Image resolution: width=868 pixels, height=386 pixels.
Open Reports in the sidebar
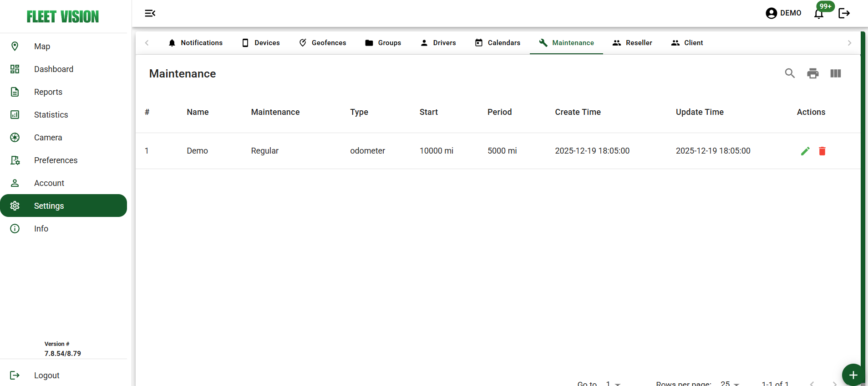[63, 92]
